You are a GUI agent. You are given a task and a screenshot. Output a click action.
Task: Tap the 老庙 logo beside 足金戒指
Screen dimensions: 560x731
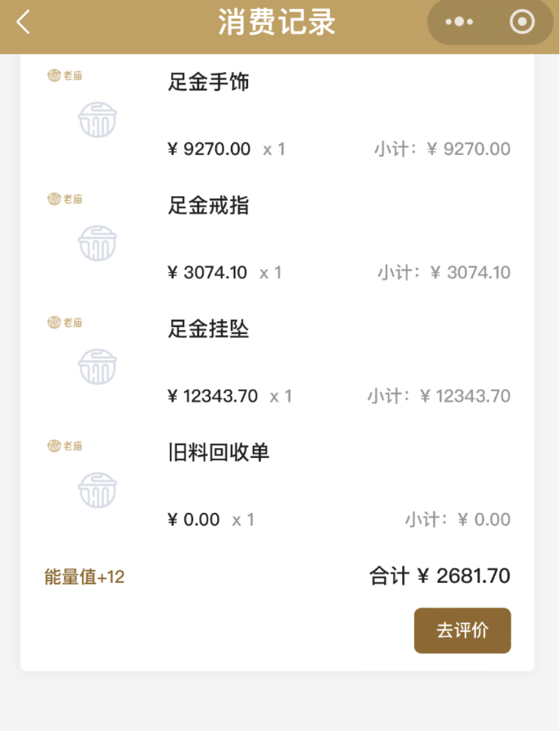[65, 199]
